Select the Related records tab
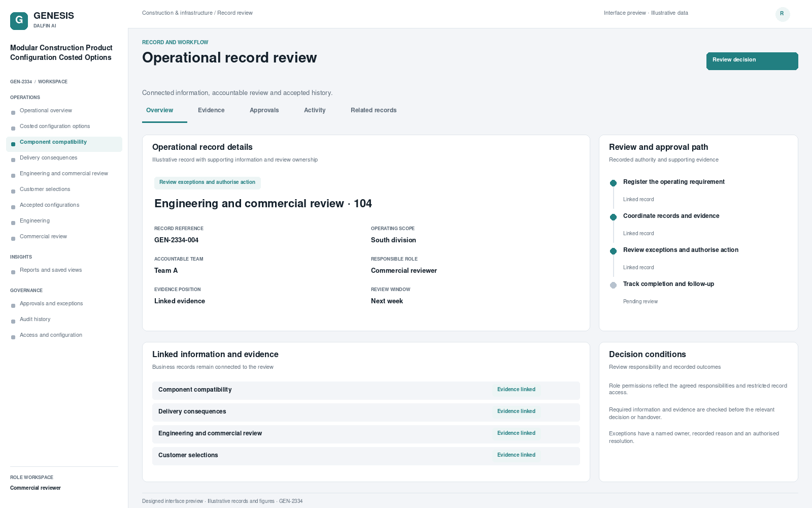Viewport: 812px width, 508px height. tap(374, 110)
